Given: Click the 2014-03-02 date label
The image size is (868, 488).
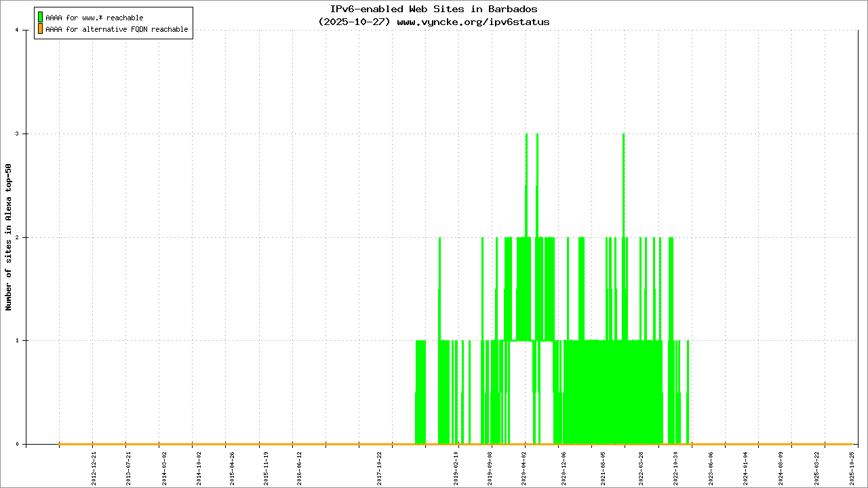Looking at the screenshot, I should [x=164, y=466].
